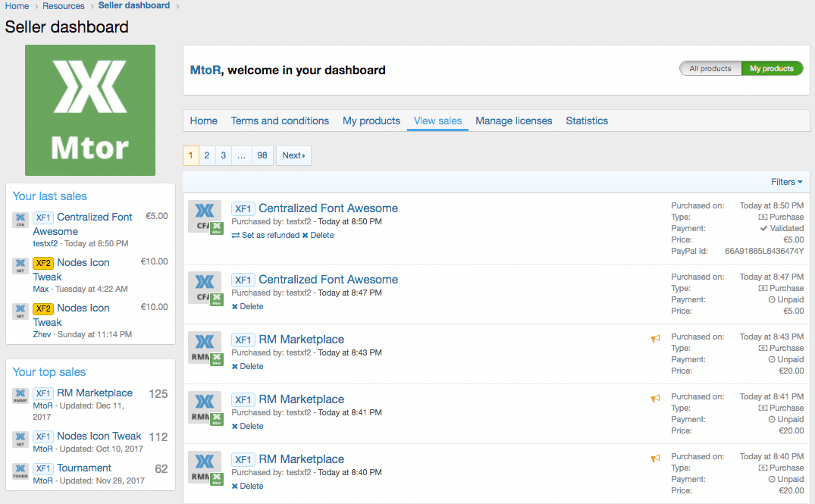The width and height of the screenshot is (815, 504).
Task: Click Tournament product icon in top sales
Action: (20, 469)
